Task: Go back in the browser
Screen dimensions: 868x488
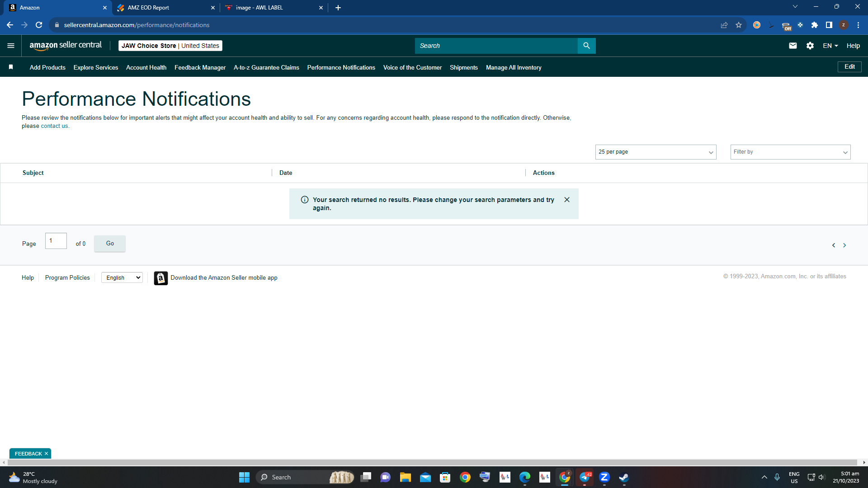Action: click(10, 25)
